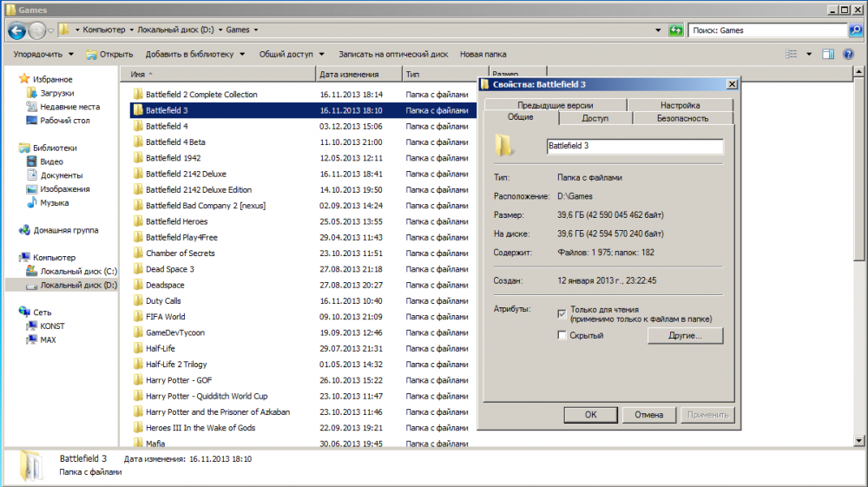
Task: Toggle Только для чтения checkbox
Action: (562, 313)
